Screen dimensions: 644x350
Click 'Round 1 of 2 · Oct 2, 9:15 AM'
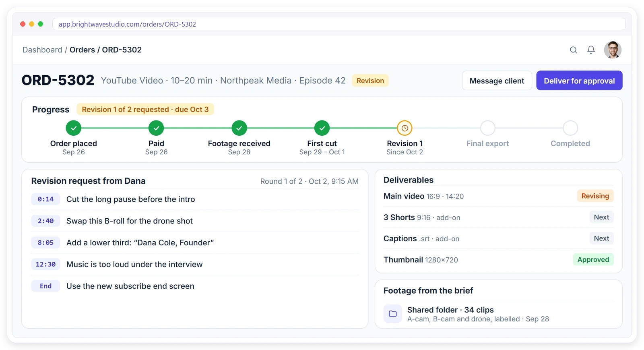tap(309, 181)
